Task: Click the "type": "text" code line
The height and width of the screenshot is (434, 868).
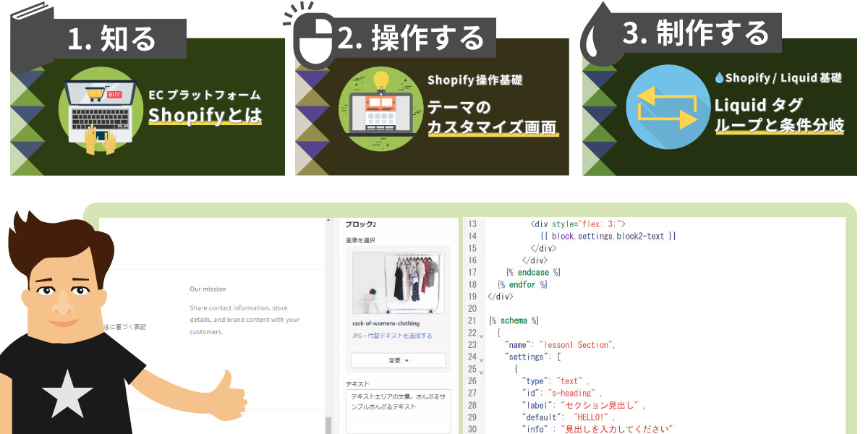Action: coord(556,380)
